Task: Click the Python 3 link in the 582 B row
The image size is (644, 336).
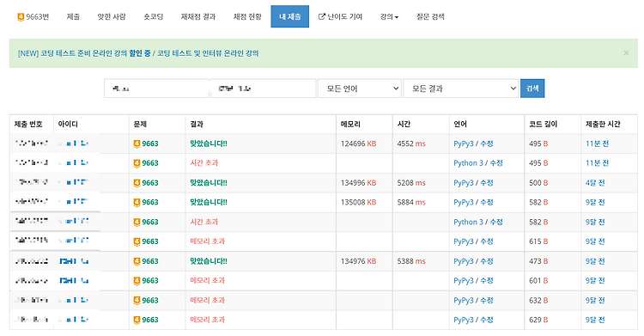Action: [x=468, y=222]
